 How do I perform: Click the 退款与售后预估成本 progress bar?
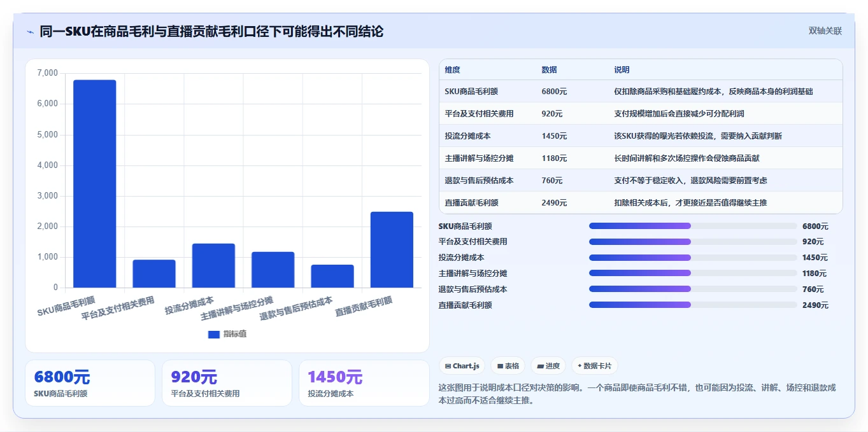click(x=693, y=289)
